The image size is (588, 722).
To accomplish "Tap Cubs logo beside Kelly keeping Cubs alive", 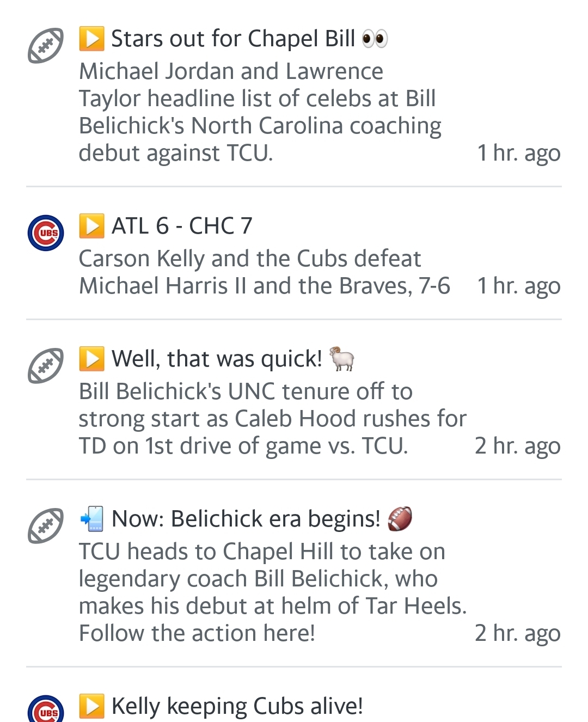I will tap(46, 709).
